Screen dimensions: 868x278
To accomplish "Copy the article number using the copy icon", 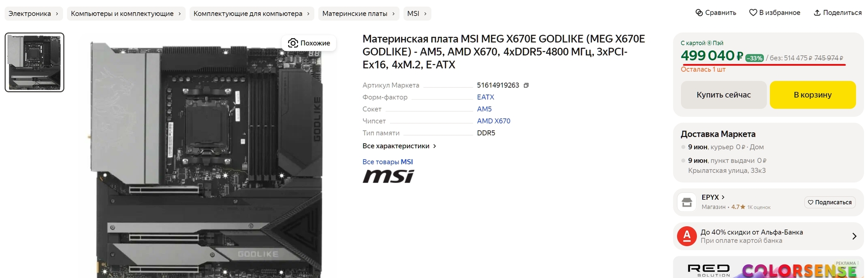I will click(526, 85).
